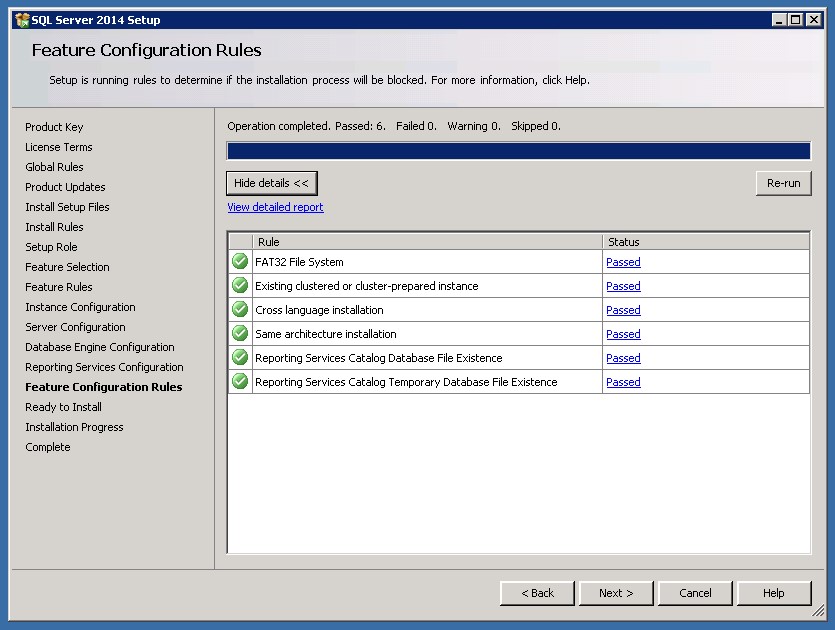
Task: Open Help for setup rules
Action: [774, 593]
